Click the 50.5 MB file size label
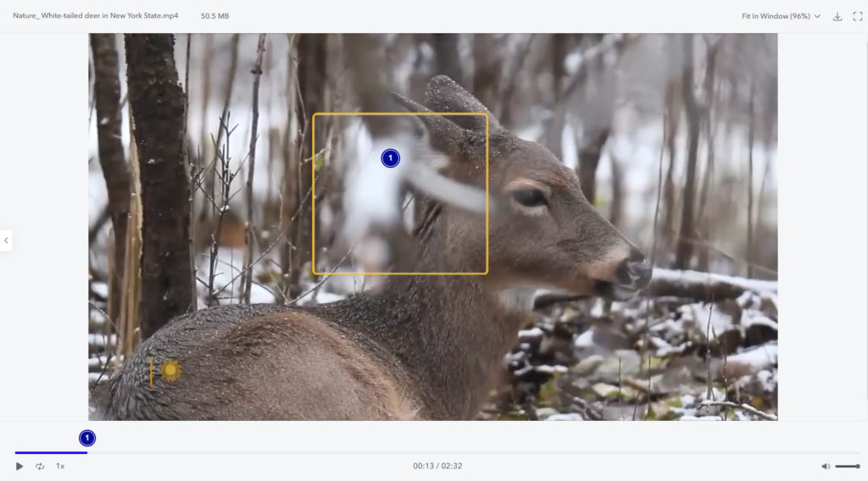868x481 pixels. (x=214, y=16)
